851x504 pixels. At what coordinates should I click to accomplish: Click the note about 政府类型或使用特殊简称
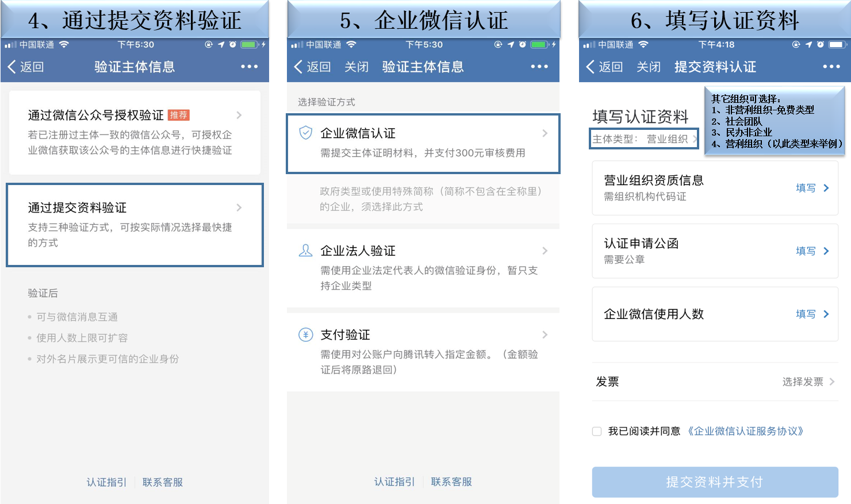pos(431,199)
